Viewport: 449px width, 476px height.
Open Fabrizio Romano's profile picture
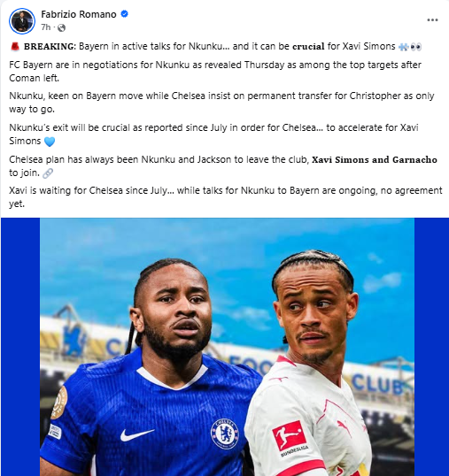(x=22, y=21)
